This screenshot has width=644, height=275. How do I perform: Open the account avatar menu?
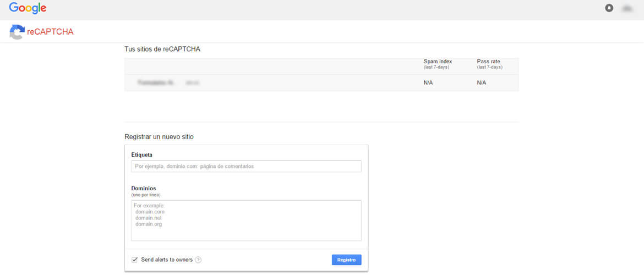(627, 8)
